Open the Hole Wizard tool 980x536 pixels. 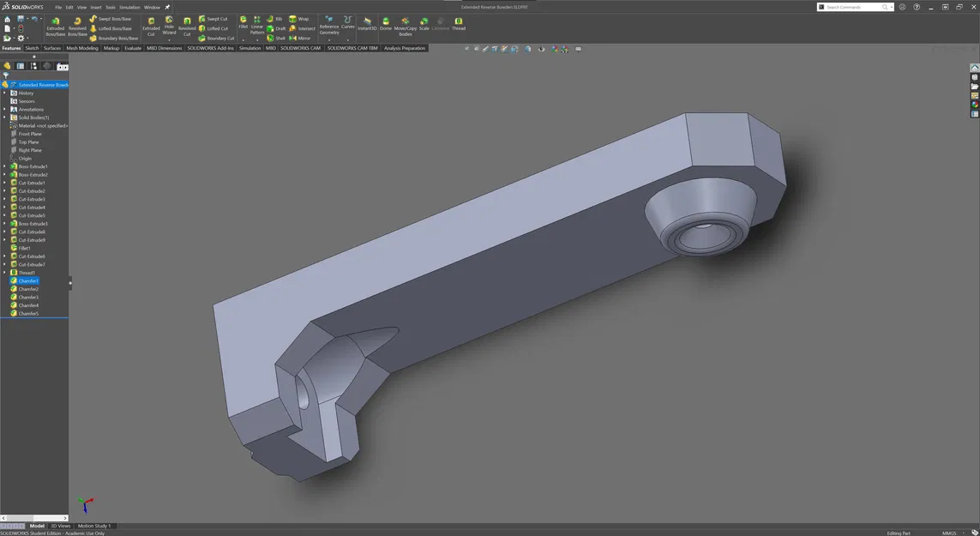169,21
